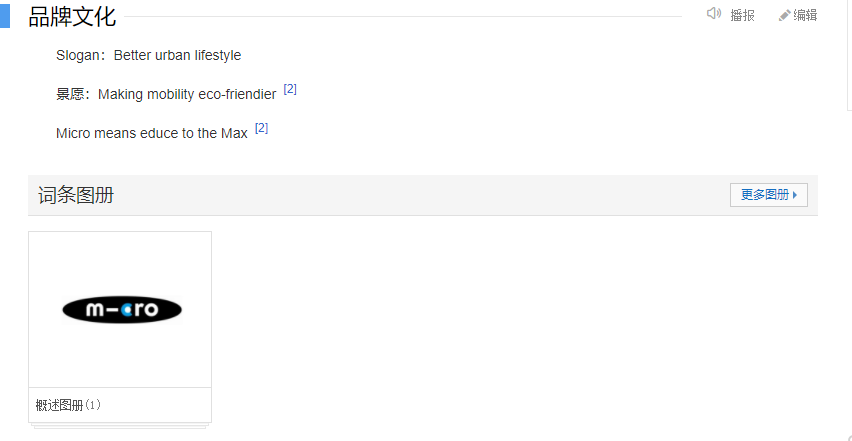Click the 词条图册 section heading

[76, 195]
